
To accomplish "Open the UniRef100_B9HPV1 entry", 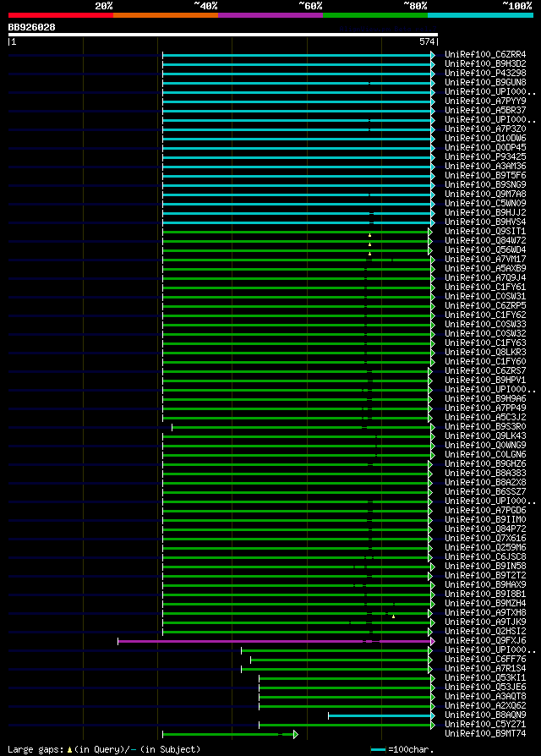I will pyautogui.click(x=485, y=381).
